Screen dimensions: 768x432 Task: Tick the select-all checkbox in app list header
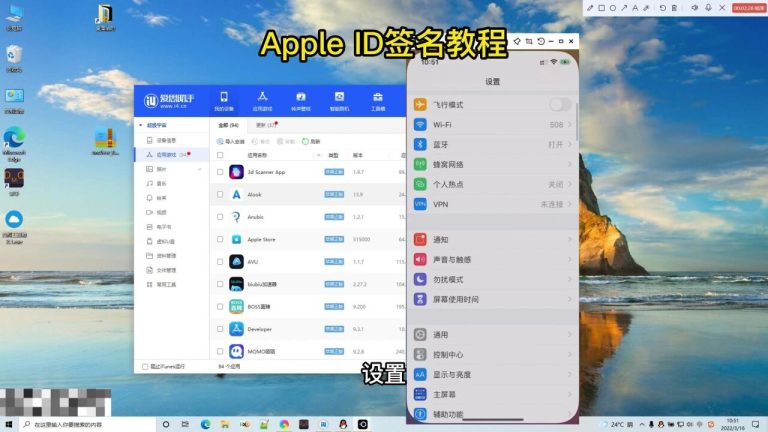(x=220, y=155)
